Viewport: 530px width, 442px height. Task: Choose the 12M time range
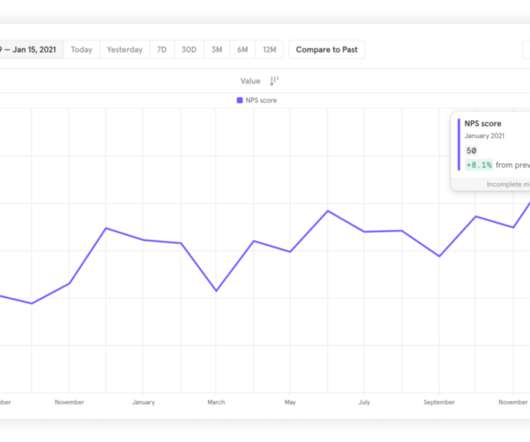click(x=269, y=50)
